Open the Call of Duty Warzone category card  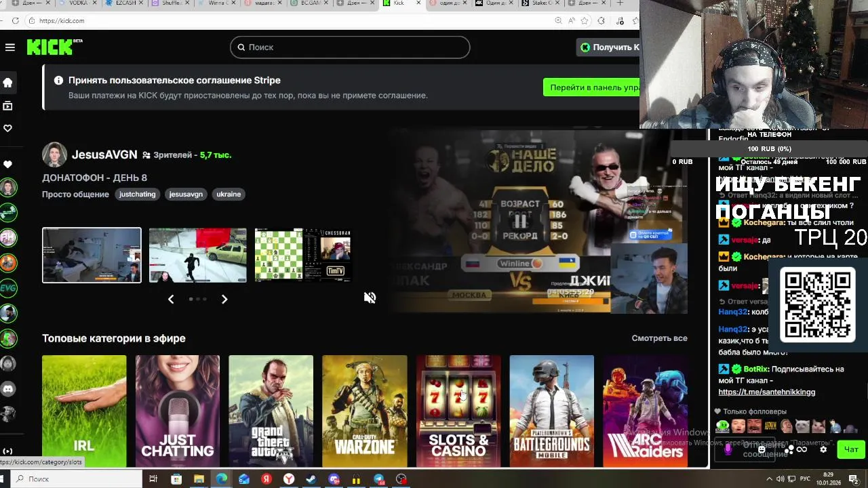pos(365,411)
